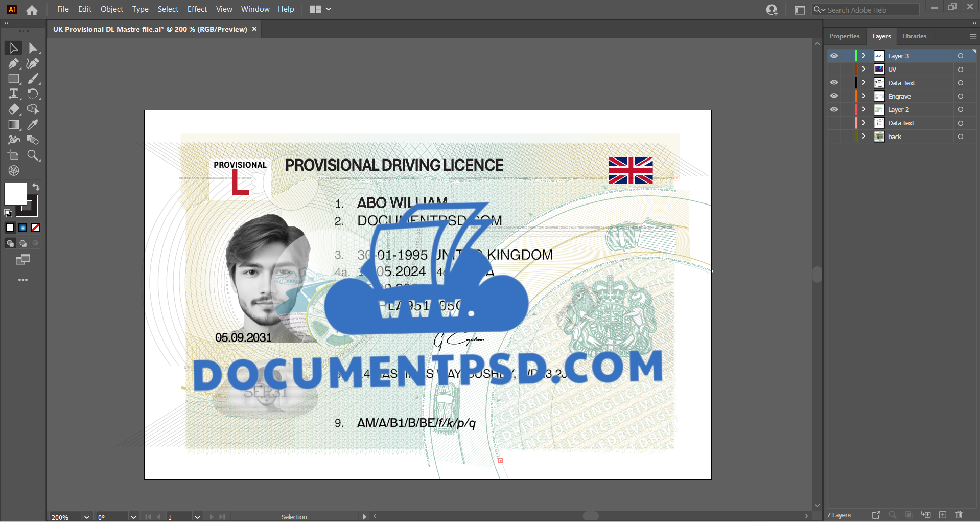Select the Eyedropper tool

point(33,125)
